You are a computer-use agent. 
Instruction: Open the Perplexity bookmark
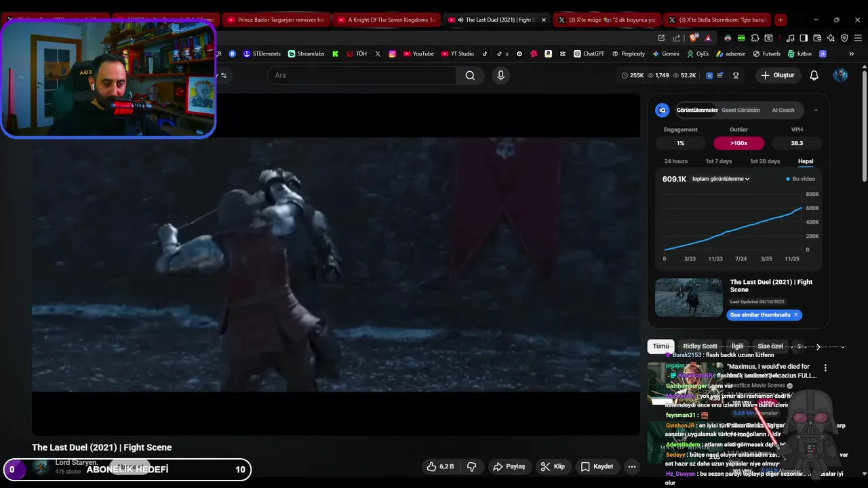pos(628,54)
